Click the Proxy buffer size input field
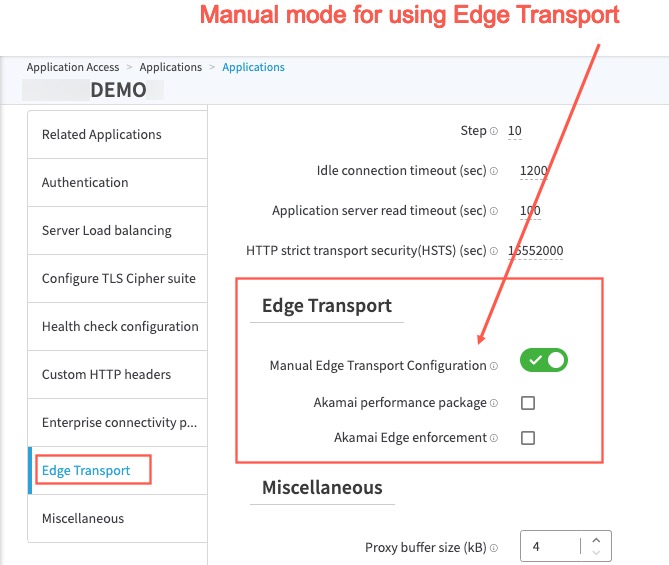Viewport: 669px width, 565px height. click(553, 547)
